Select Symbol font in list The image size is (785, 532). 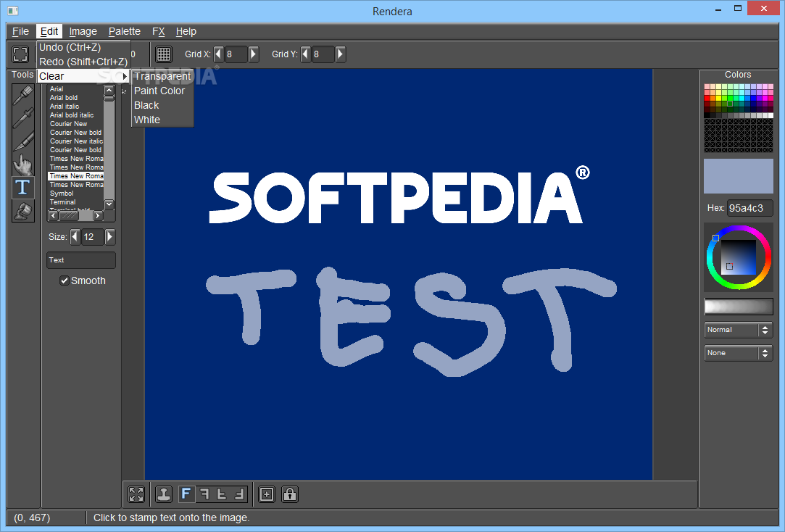75,194
